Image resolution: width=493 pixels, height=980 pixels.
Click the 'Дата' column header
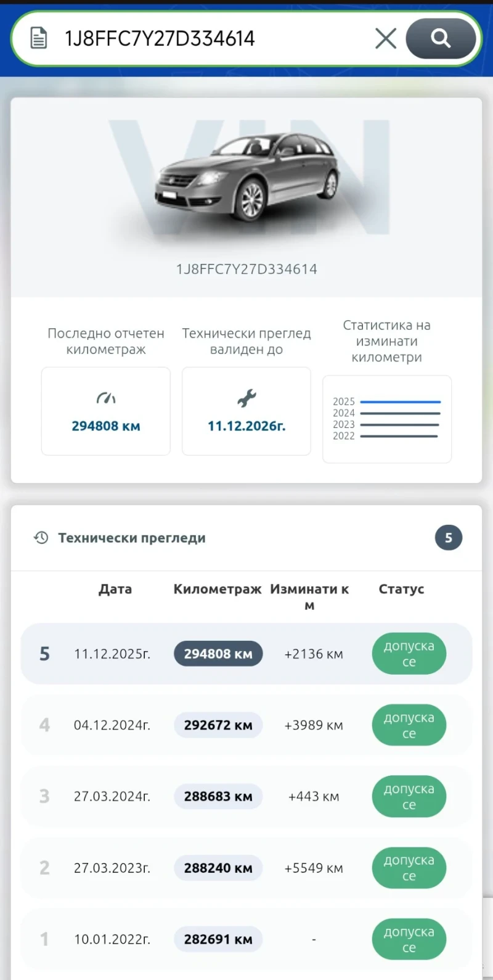[115, 589]
